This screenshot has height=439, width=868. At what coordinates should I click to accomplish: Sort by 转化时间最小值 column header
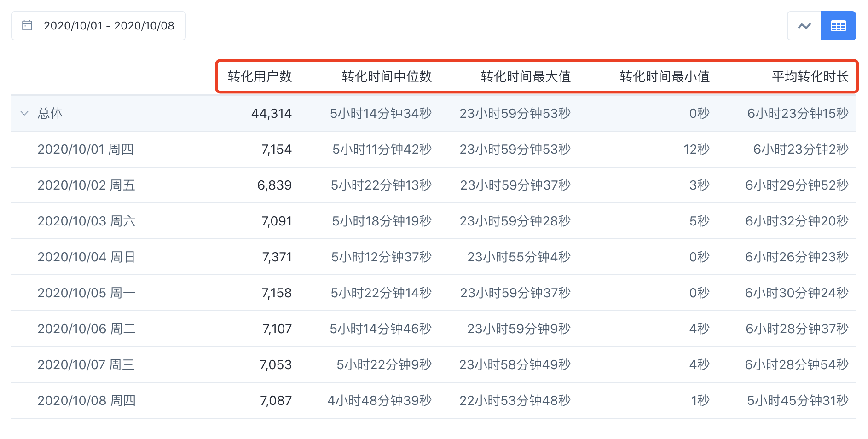(x=665, y=76)
